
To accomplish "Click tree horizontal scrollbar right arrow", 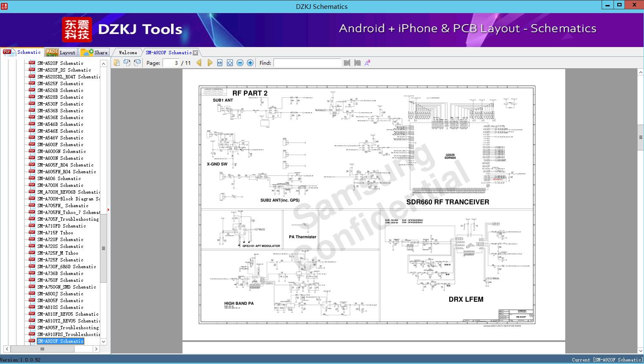I will click(96, 349).
